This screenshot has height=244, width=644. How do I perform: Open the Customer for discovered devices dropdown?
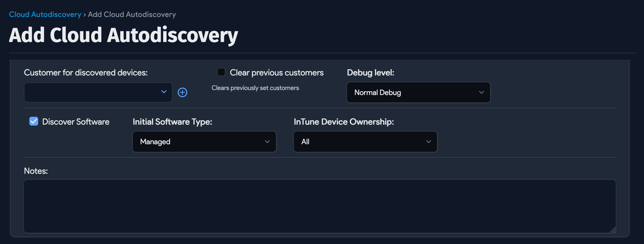point(98,92)
